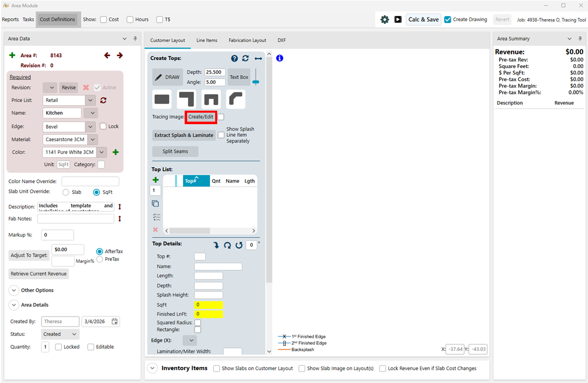Open the Status dropdown
Image resolution: width=588 pixels, height=383 pixels.
tap(61, 334)
